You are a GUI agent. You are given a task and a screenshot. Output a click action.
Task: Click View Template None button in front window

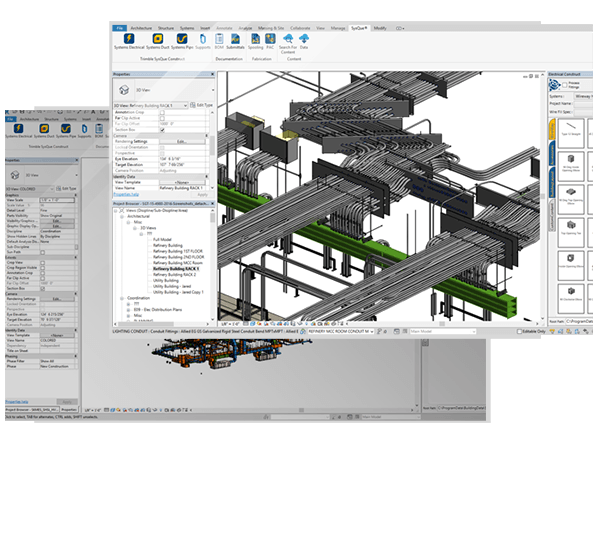pyautogui.click(x=182, y=182)
